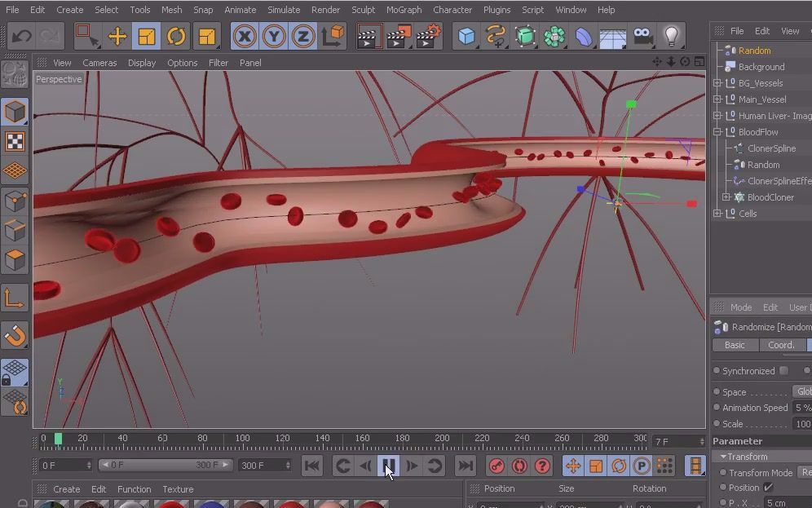Screen dimensions: 812x508
Task: Click the Play forwards button on the timeline
Action: point(413,466)
